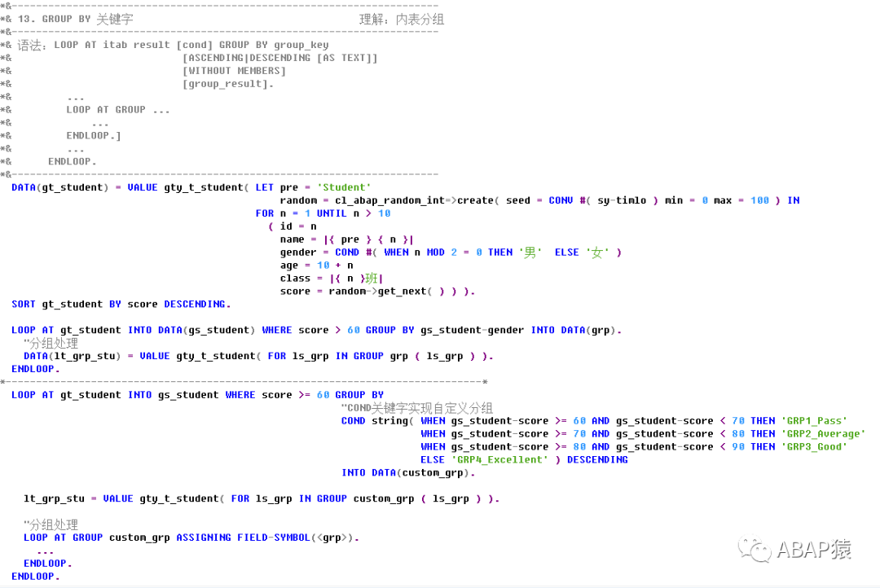Image resolution: width=880 pixels, height=588 pixels.
Task: Select the '语法：' label in the comment
Action: pyautogui.click(x=32, y=45)
